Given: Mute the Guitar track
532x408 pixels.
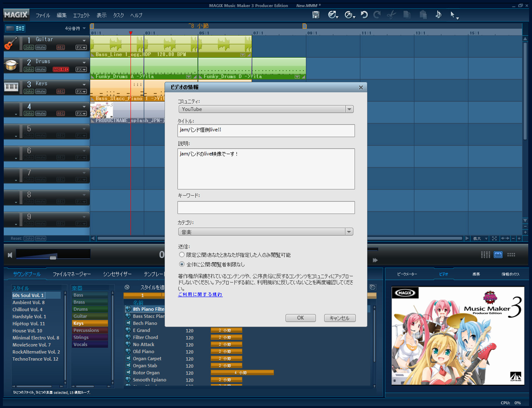Looking at the screenshot, I should [41, 47].
